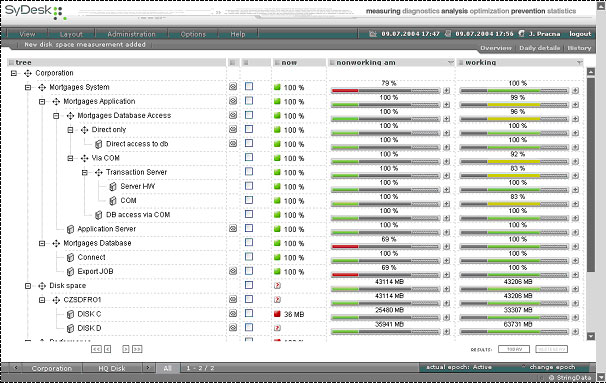The image size is (606, 383).
Task: Click the vertical scrollbar down arrow of the table
Action: [x=591, y=336]
